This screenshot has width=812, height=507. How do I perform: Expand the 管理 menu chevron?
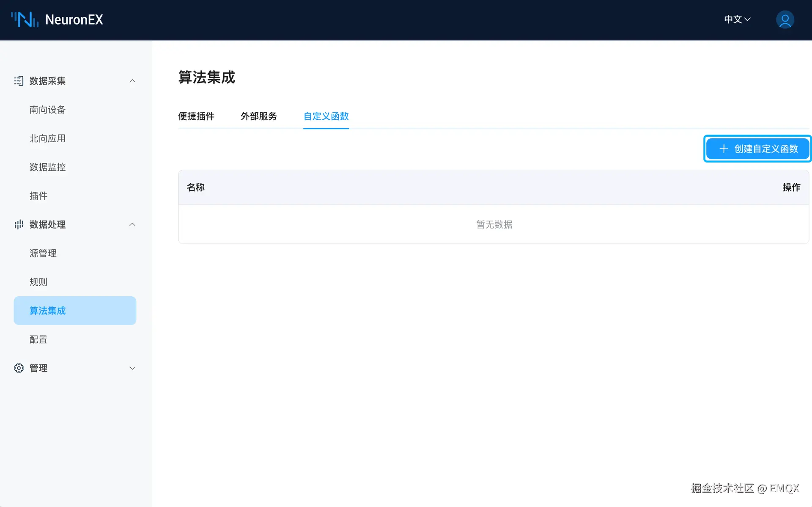132,368
